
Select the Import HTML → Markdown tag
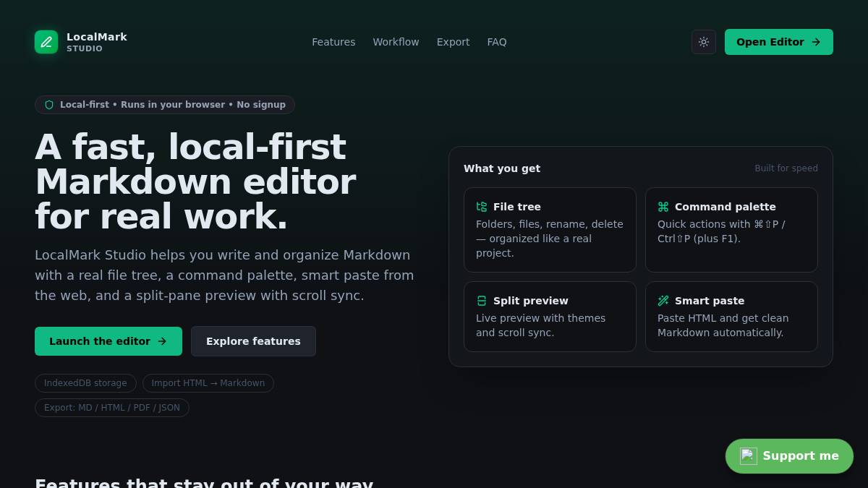click(208, 383)
